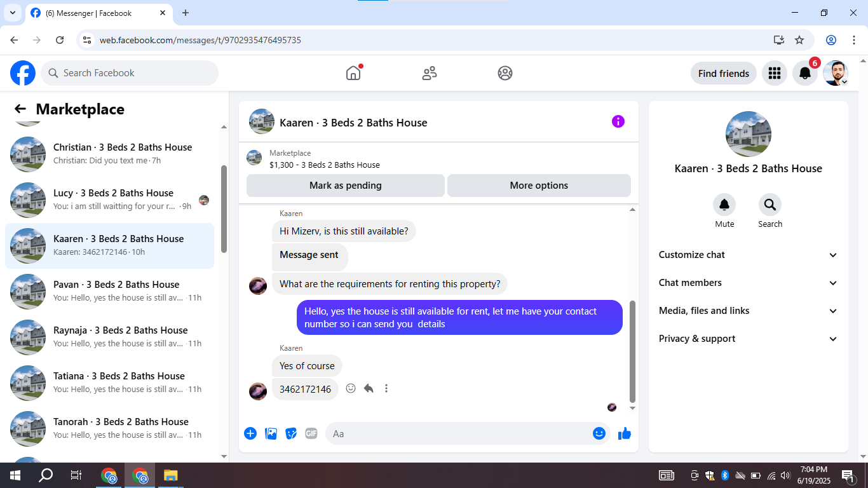Expand Media, files and links section

click(x=749, y=311)
